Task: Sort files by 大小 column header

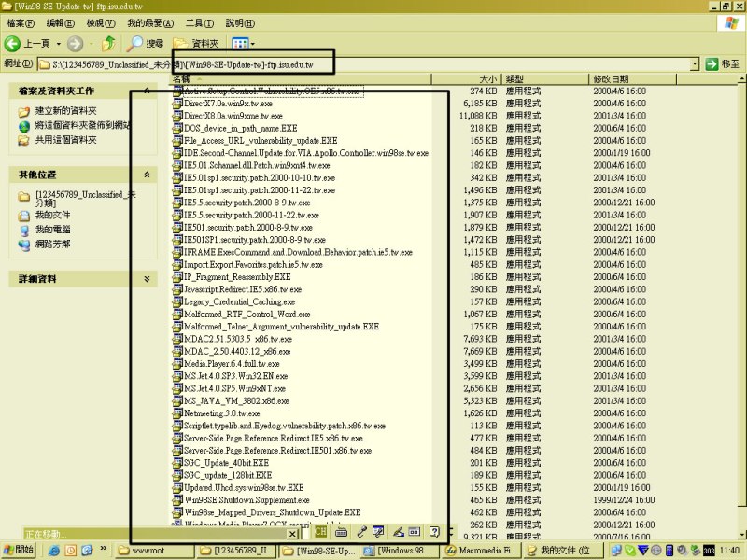Action: coord(466,79)
